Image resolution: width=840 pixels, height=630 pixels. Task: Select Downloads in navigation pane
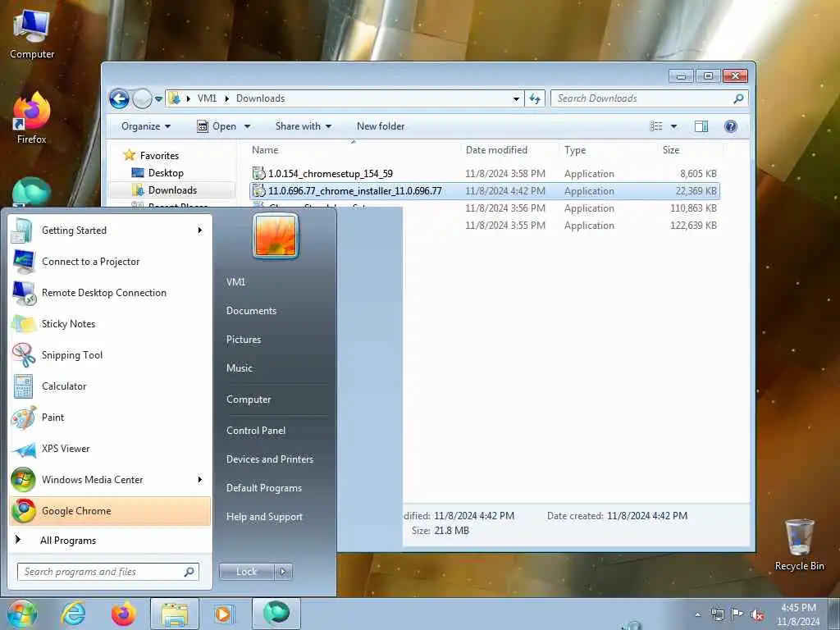tap(172, 190)
